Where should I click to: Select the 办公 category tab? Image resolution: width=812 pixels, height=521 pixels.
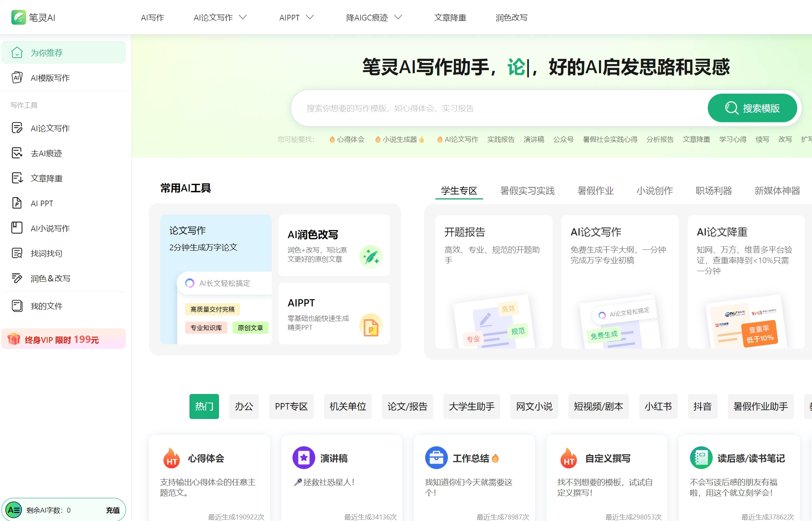(244, 406)
